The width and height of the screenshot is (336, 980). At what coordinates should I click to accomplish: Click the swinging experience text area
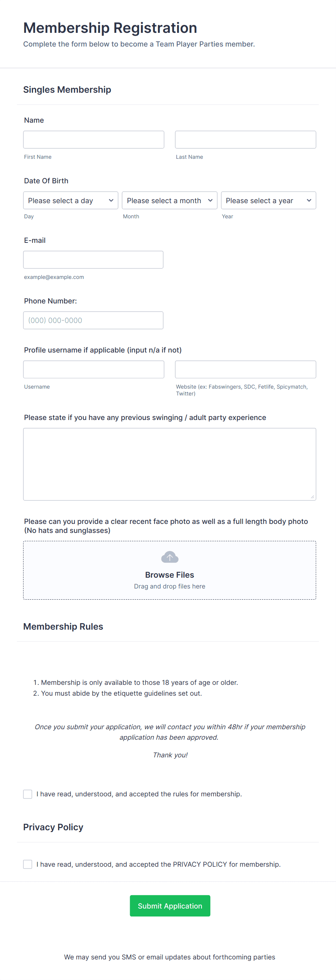(169, 463)
